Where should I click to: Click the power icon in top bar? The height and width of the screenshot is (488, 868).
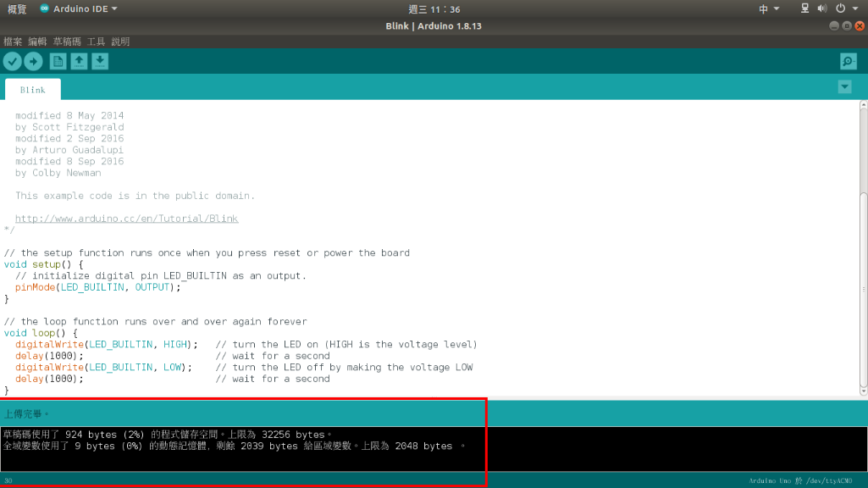point(840,8)
